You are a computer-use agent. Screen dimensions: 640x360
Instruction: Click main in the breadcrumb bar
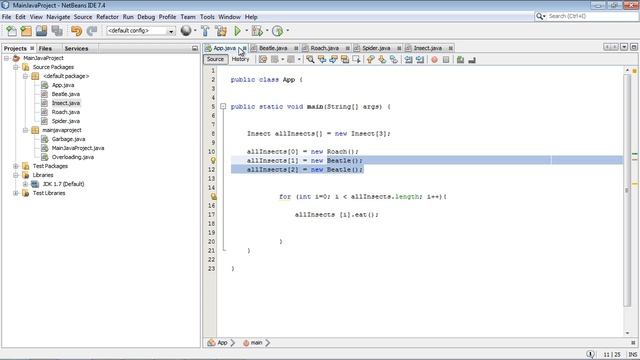[256, 343]
